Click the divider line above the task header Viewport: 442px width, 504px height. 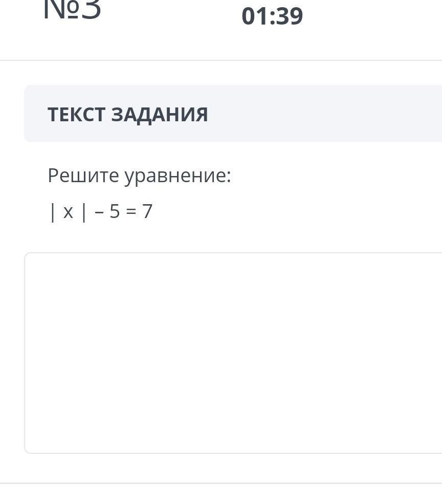(221, 60)
